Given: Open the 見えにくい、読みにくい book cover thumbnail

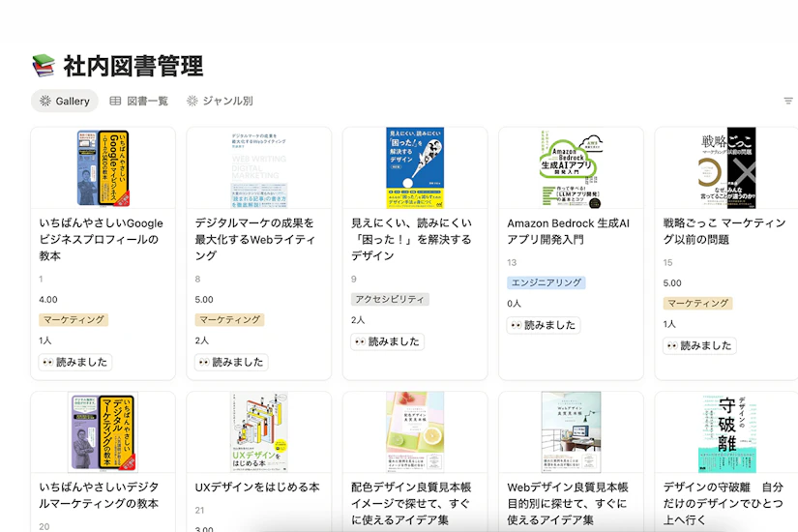Looking at the screenshot, I should pyautogui.click(x=415, y=168).
